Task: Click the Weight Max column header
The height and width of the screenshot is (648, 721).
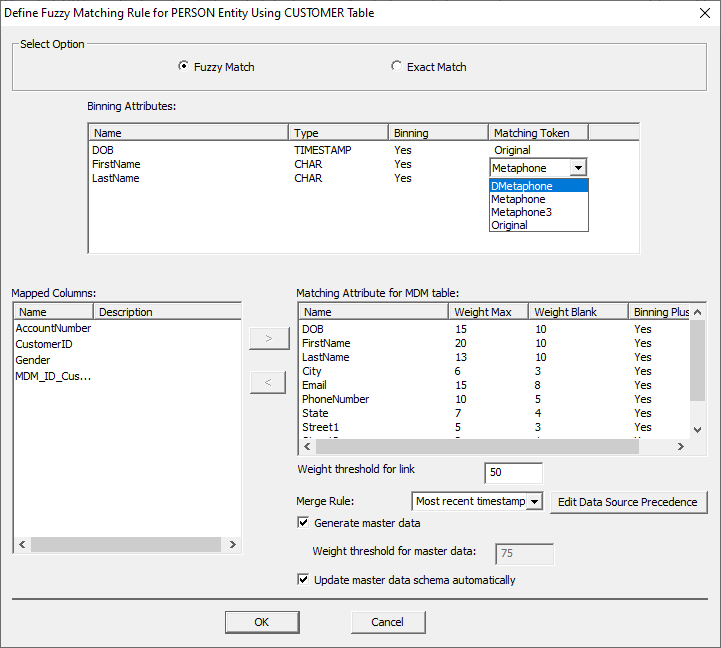Action: (x=488, y=312)
